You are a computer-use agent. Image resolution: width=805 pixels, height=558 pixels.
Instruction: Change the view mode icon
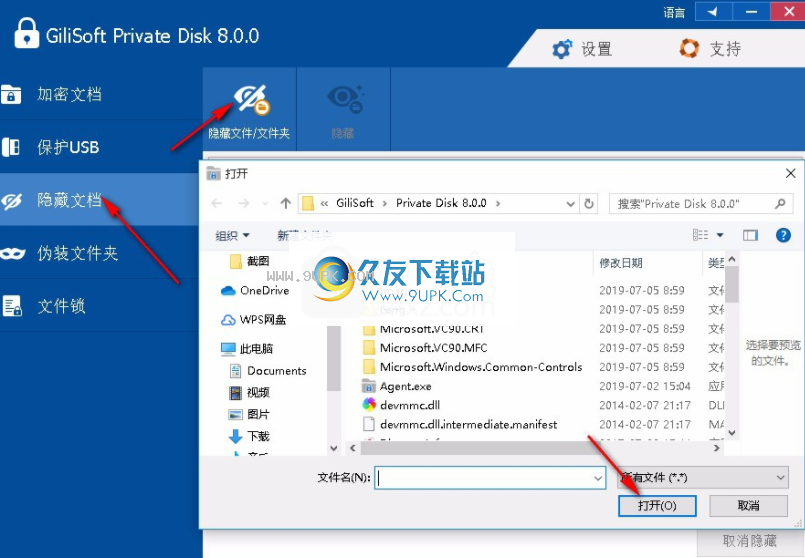[x=700, y=235]
